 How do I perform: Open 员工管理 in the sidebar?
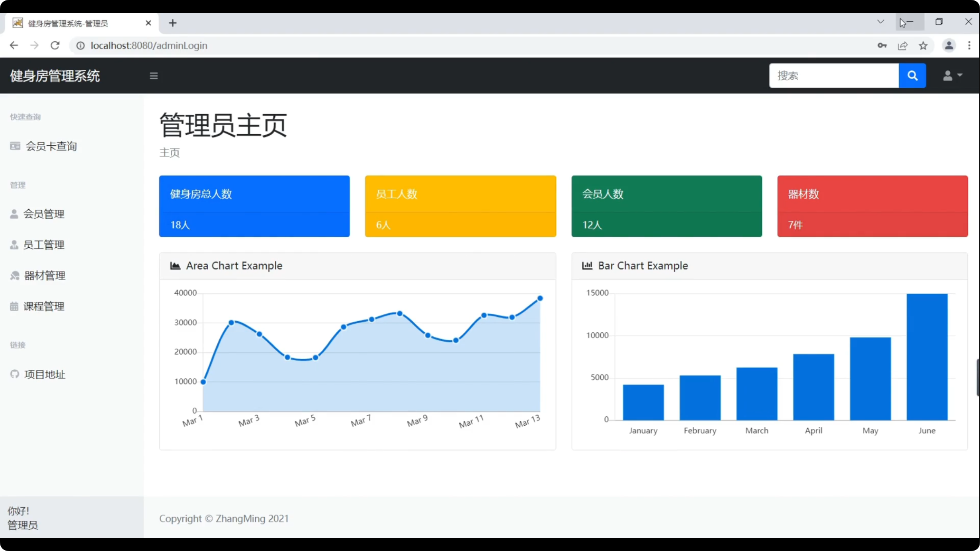click(x=44, y=245)
